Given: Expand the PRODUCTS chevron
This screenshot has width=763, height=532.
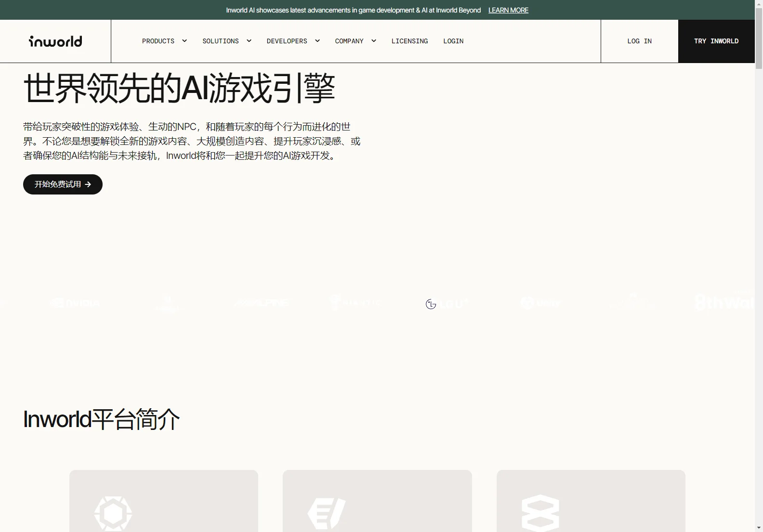Looking at the screenshot, I should pos(184,41).
